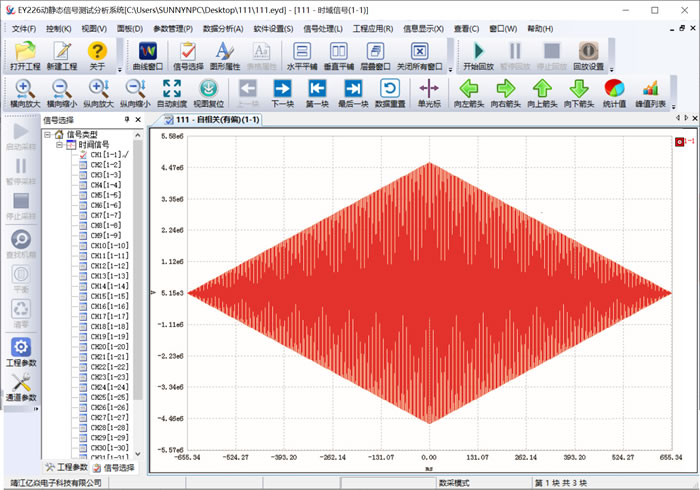Screen dimensions: 700x490
Task: Open 回放设置 playback settings
Action: [588, 54]
